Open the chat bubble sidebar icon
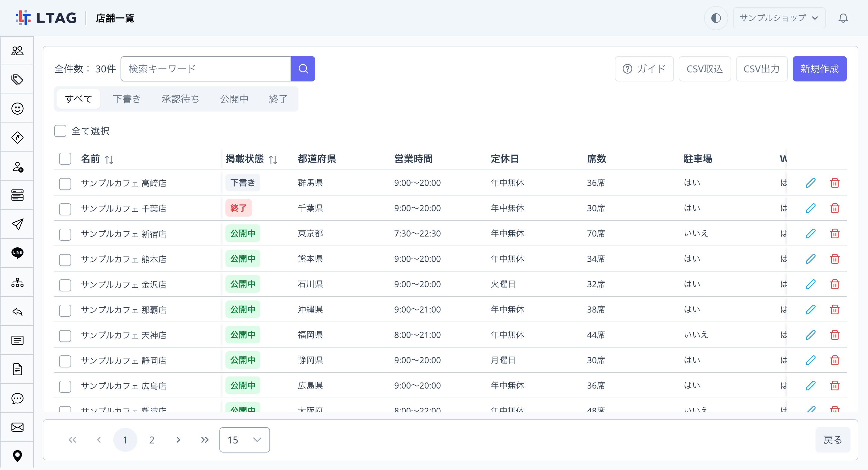 click(x=17, y=399)
